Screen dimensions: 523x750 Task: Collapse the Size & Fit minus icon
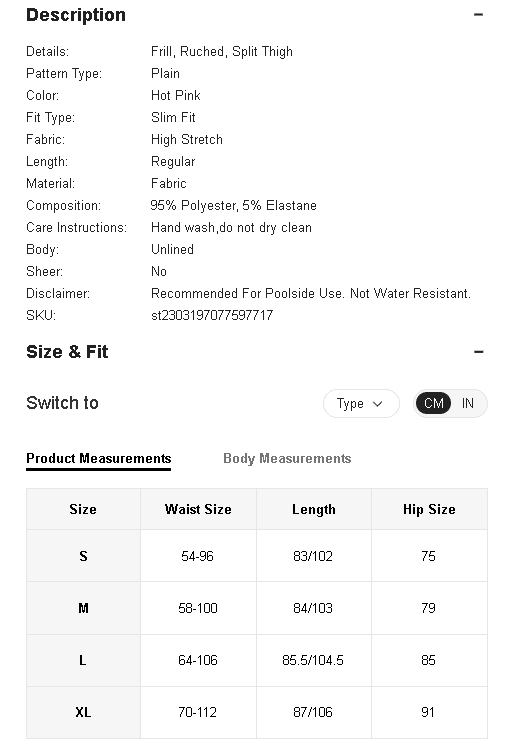[x=478, y=352]
